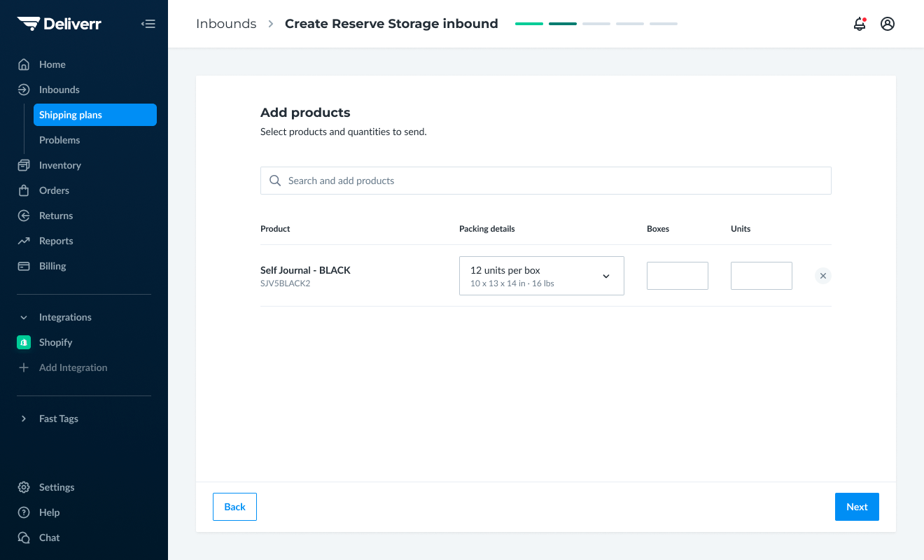Screen dimensions: 924x560
Task: Open the packing details dropdown for Self Journal
Action: [x=541, y=276]
